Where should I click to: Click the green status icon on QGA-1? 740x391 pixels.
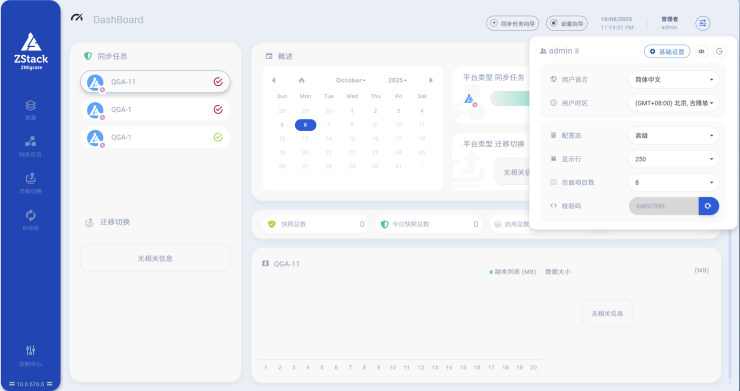click(x=218, y=137)
